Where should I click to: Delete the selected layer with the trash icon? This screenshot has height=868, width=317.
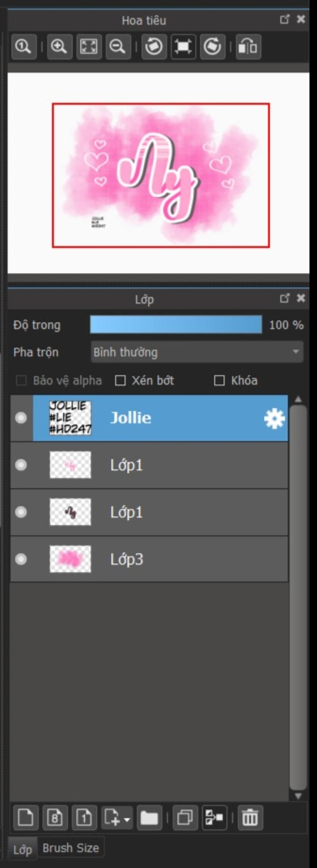[x=250, y=818]
